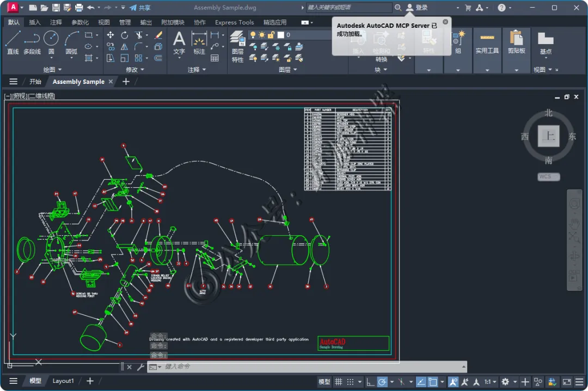The height and width of the screenshot is (391, 588).
Task: Toggle grid display in status bar
Action: coord(339,382)
